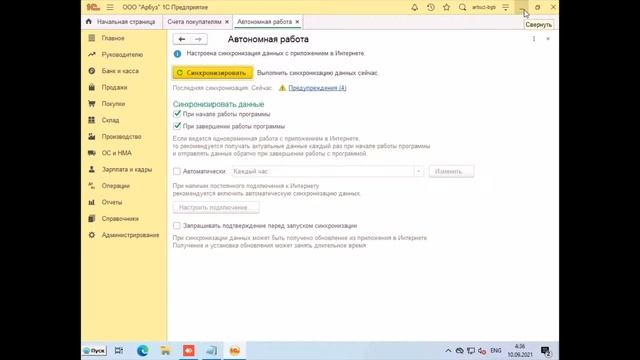
Task: Expand the Каждый час dropdown arrow
Action: 419,171
